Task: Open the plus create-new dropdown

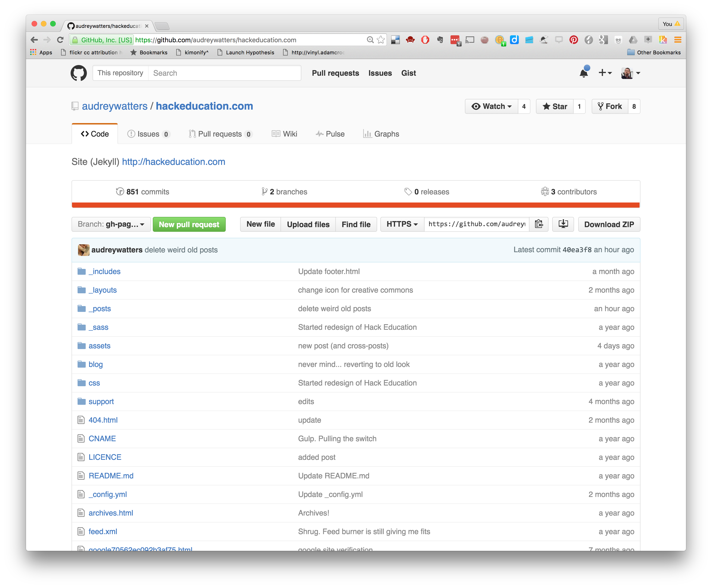Action: point(605,72)
